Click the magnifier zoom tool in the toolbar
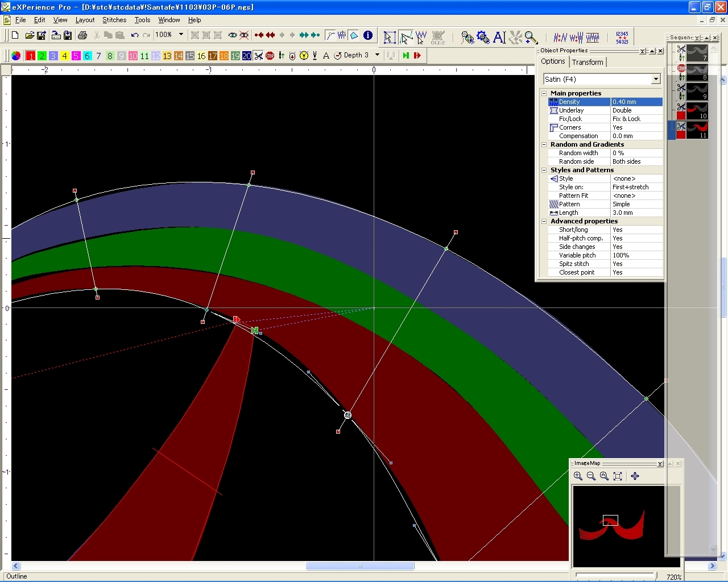 [531, 38]
